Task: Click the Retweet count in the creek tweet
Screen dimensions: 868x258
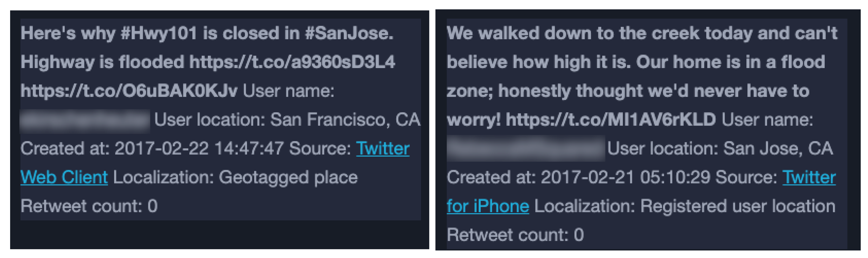Action: tap(515, 235)
